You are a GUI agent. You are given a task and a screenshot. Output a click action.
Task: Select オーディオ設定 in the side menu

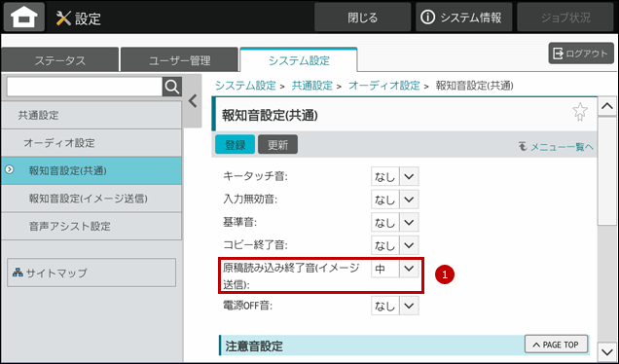(x=91, y=143)
